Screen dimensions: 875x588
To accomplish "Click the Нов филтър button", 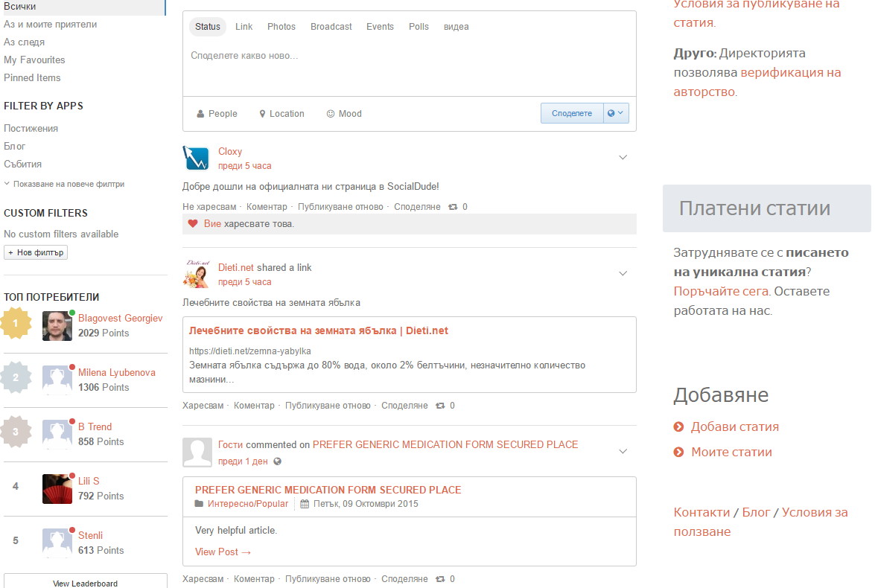I will (x=36, y=253).
